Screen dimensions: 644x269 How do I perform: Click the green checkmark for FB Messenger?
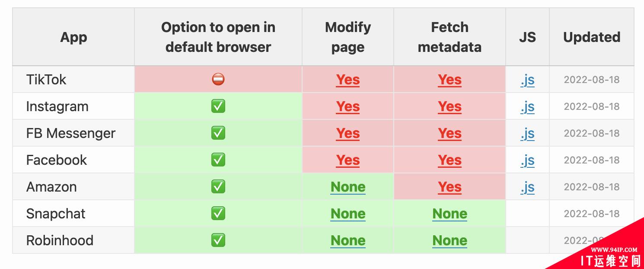(218, 133)
